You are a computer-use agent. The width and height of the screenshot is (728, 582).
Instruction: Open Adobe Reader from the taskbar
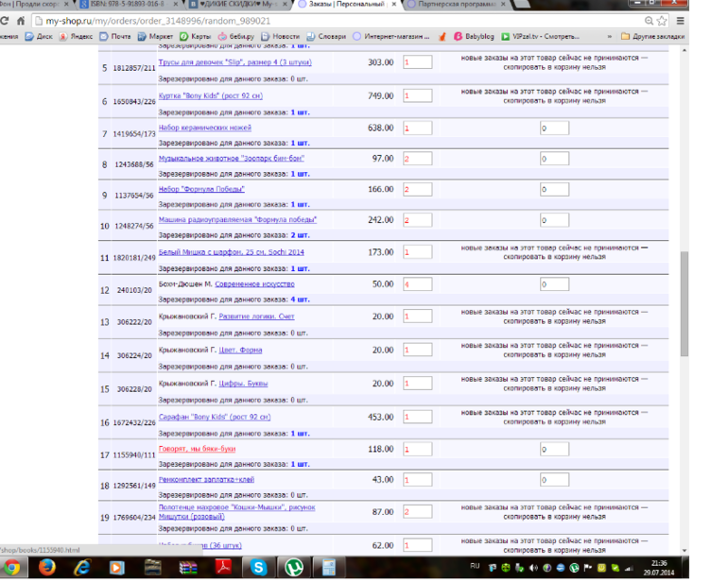click(x=223, y=567)
